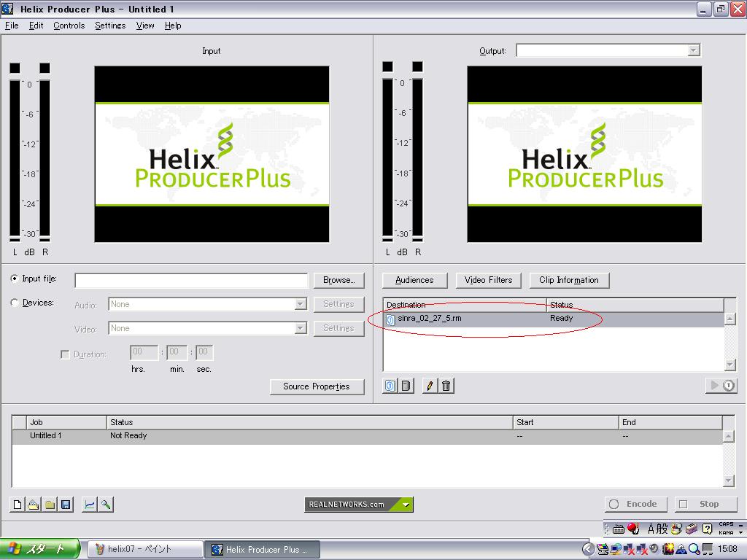Edit destination with pencil icon

coord(430,386)
